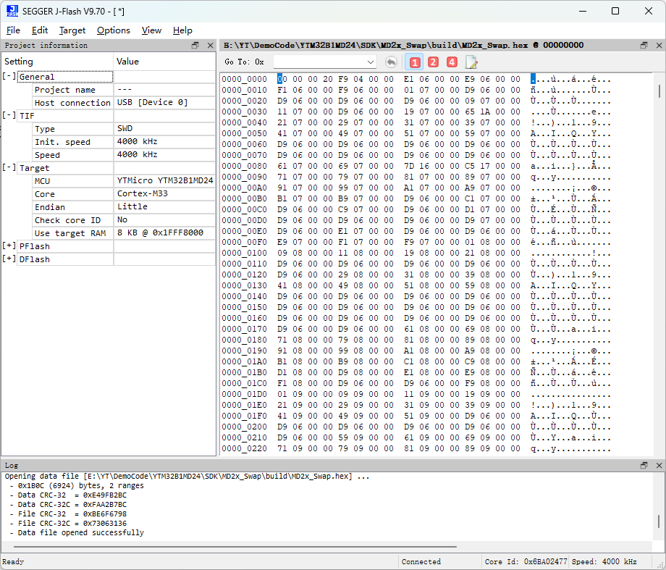Image resolution: width=666 pixels, height=570 pixels.
Task: Click the 1-byte view mode icon
Action: (x=415, y=62)
